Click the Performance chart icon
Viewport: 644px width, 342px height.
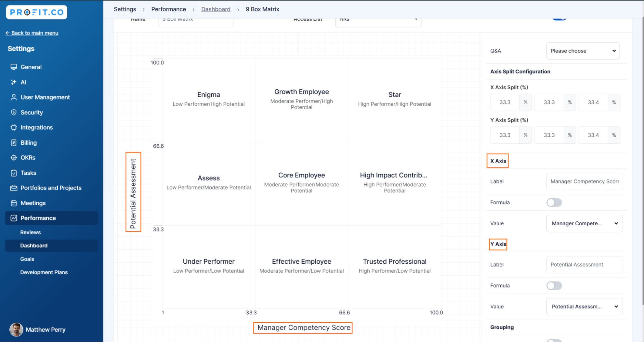coord(14,218)
